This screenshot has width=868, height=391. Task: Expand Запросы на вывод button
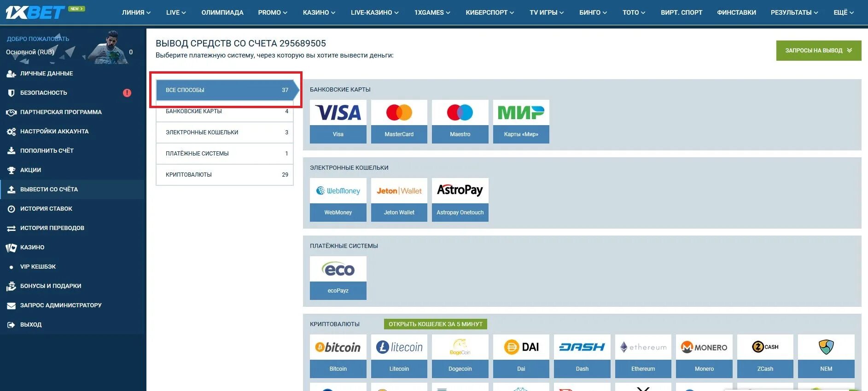[x=819, y=51]
